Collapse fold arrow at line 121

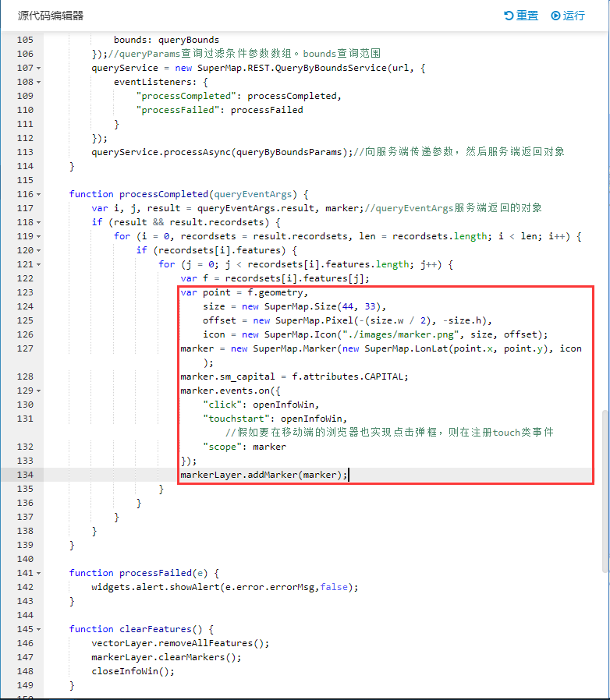click(x=38, y=265)
